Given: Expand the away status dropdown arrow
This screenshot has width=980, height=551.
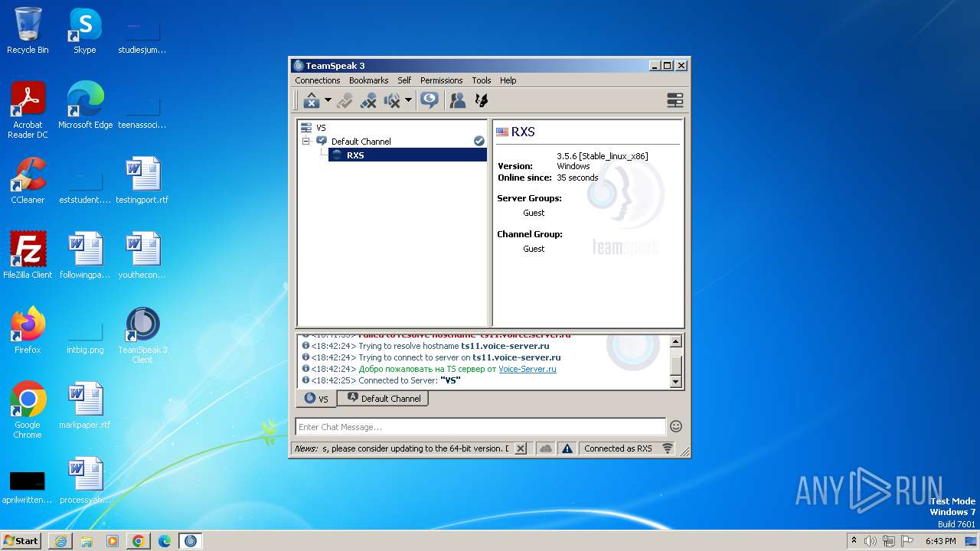Looking at the screenshot, I should [408, 100].
